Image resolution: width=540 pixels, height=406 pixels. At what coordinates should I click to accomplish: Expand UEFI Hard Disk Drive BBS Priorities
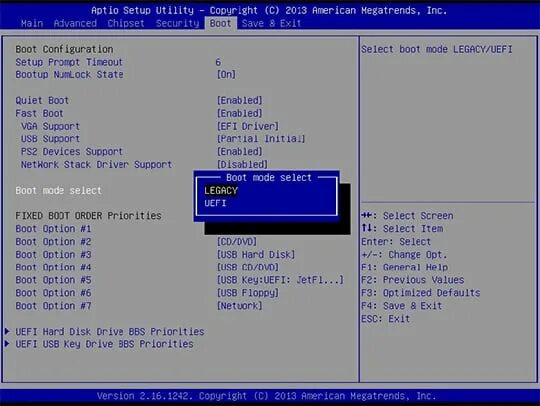click(x=110, y=332)
